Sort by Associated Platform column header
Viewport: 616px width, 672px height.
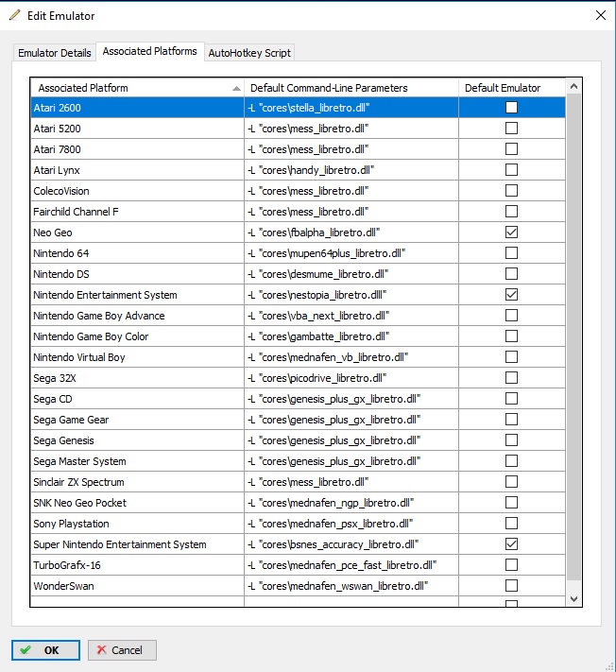pyautogui.click(x=137, y=88)
